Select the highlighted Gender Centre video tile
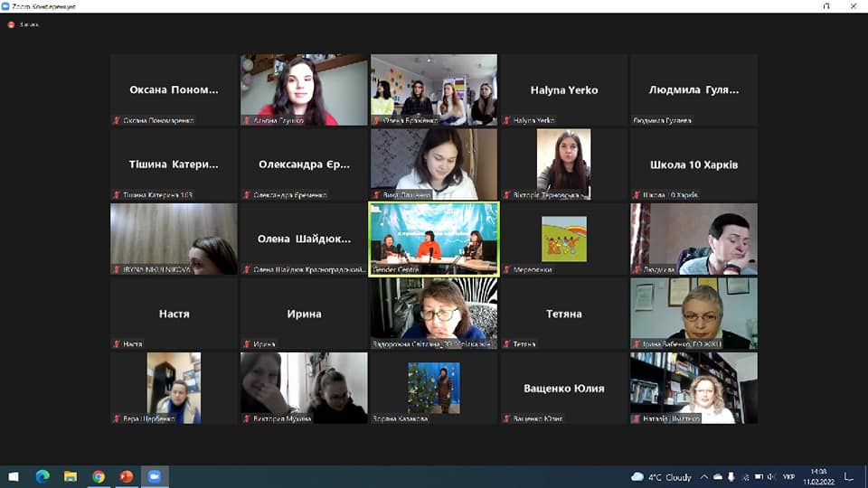This screenshot has height=488, width=868. [x=434, y=239]
